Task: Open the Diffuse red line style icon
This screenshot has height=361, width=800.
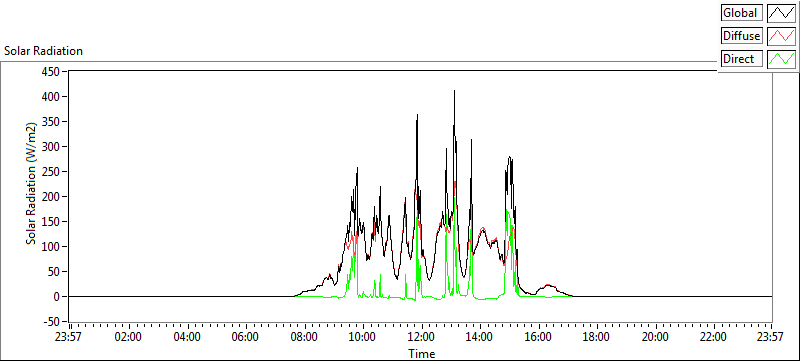Action: 781,36
